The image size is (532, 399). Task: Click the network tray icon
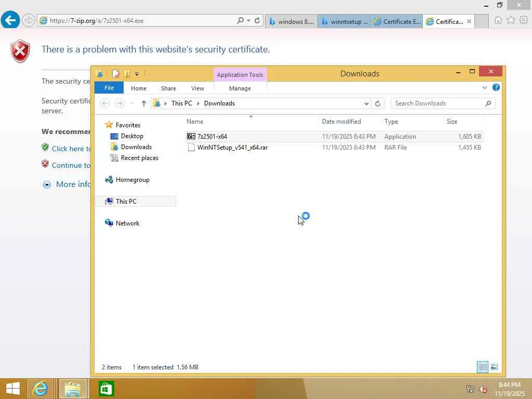(x=470, y=389)
